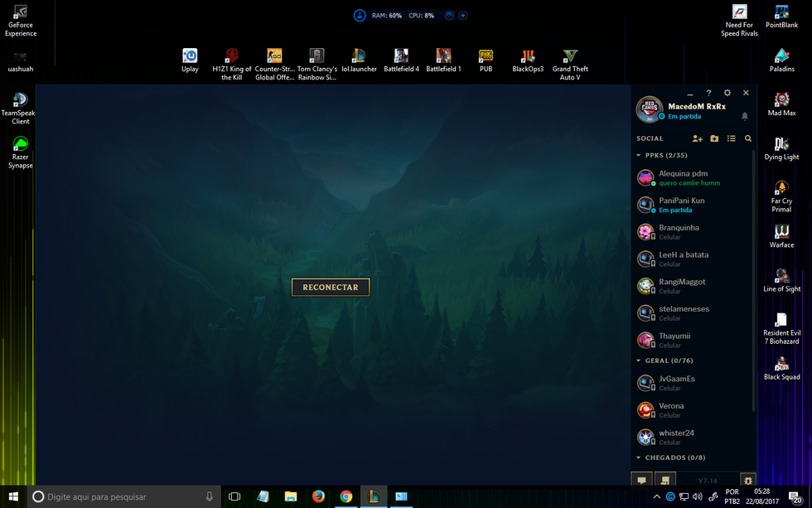This screenshot has height=508, width=812.
Task: Click the plus icon in RAM/CPU widget
Action: tap(463, 16)
